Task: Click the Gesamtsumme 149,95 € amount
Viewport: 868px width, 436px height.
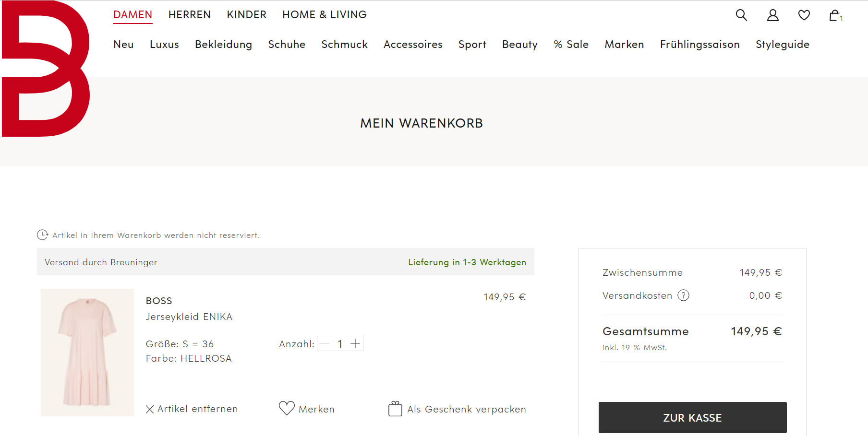Action: [x=756, y=331]
